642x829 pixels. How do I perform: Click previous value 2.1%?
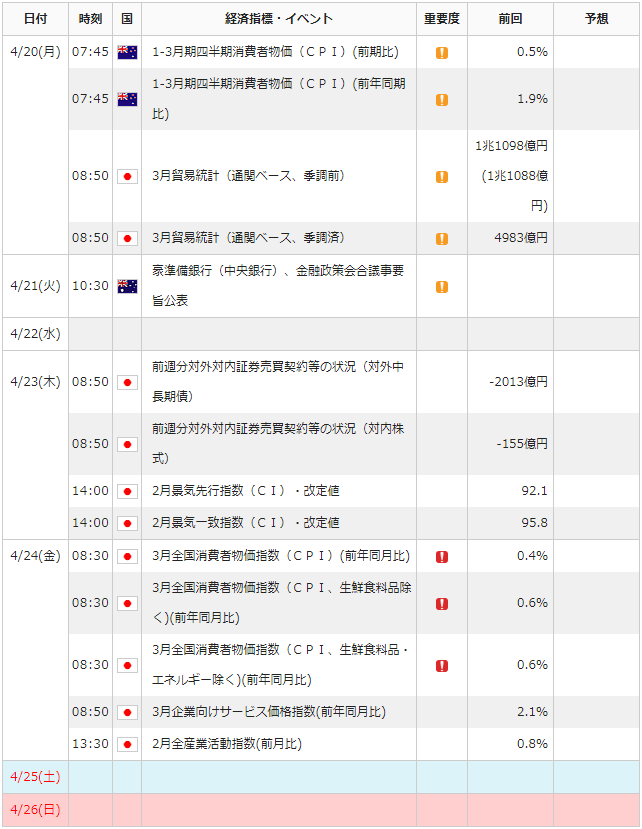532,712
